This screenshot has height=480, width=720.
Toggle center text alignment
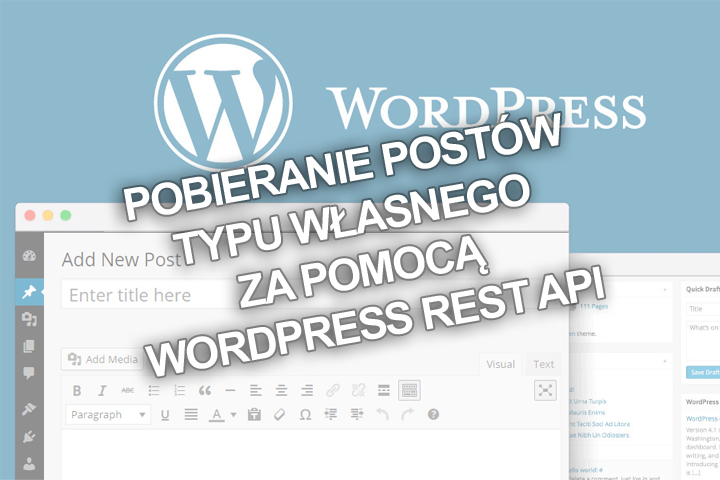(x=282, y=390)
